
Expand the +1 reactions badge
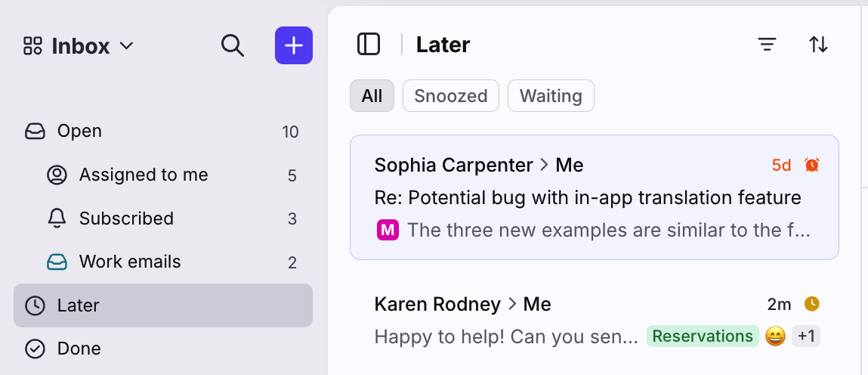pos(806,336)
